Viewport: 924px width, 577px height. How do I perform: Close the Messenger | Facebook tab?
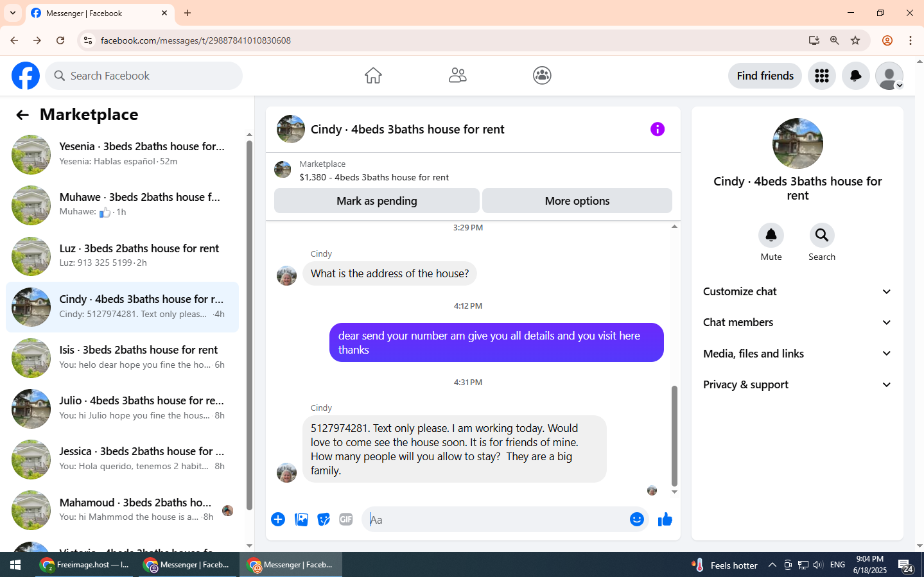click(x=164, y=13)
